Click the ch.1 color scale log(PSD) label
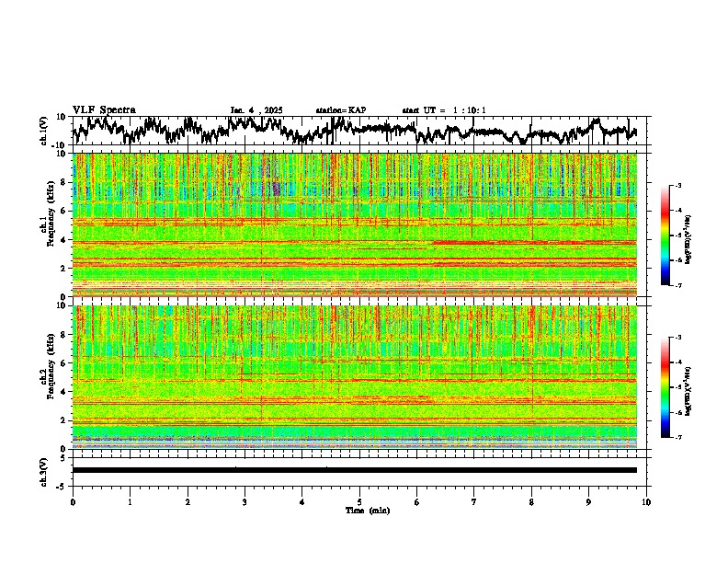Screen dimensions: 728x563 (688, 240)
